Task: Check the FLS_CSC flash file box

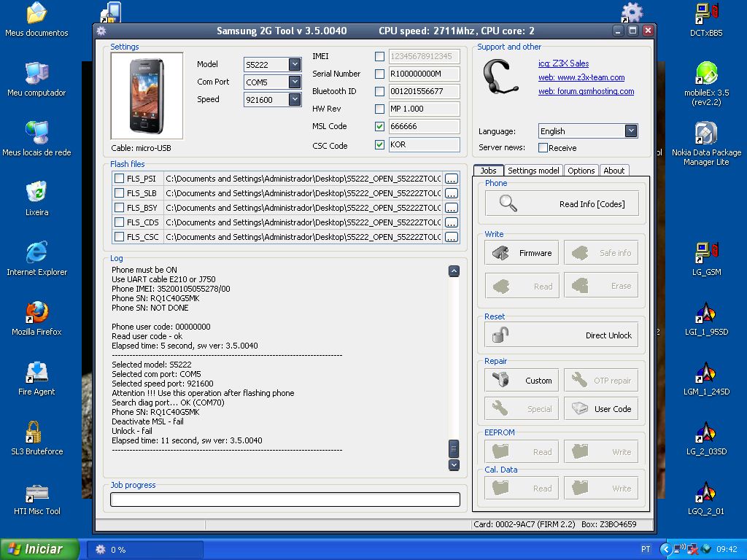Action: (120, 237)
